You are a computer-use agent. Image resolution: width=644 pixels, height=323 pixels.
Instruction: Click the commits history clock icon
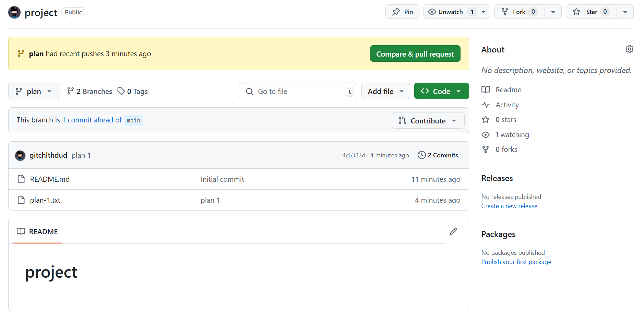tap(421, 155)
